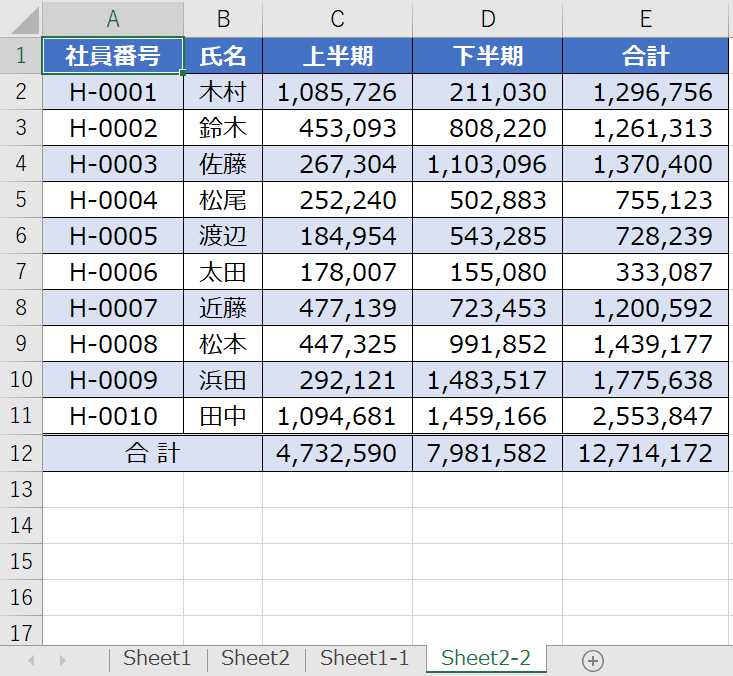This screenshot has width=733, height=676.
Task: Click the sheet tab scroll right arrow
Action: 62,660
